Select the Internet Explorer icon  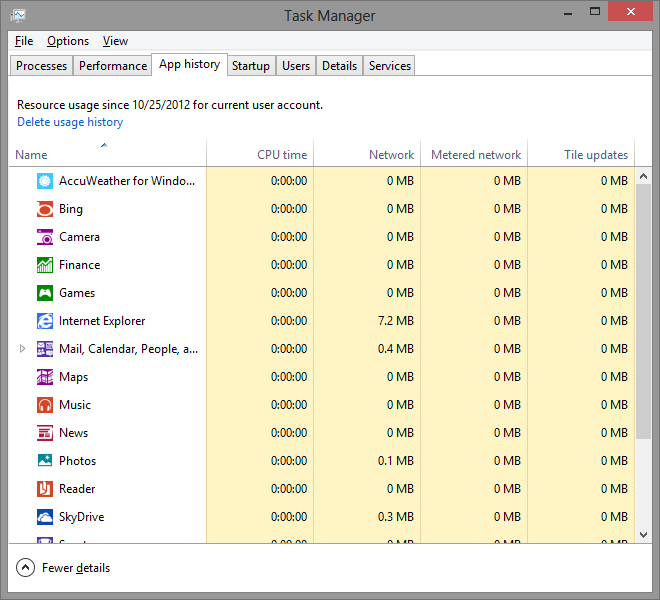(x=45, y=321)
